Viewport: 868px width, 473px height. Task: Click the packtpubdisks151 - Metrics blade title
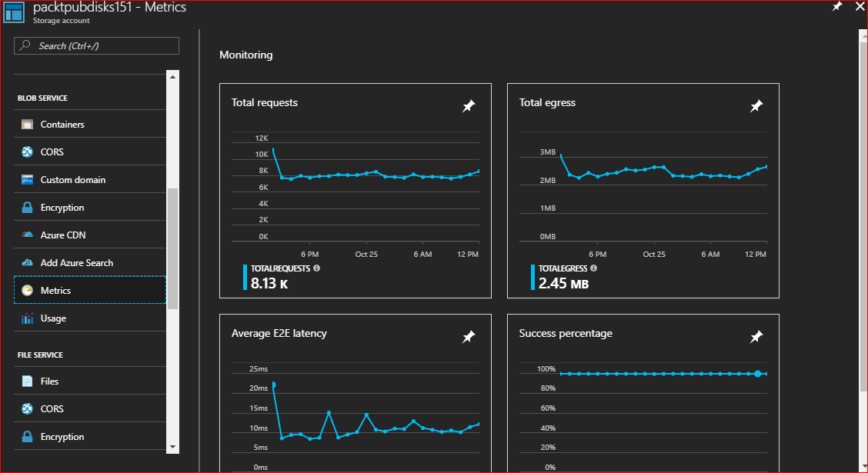109,8
